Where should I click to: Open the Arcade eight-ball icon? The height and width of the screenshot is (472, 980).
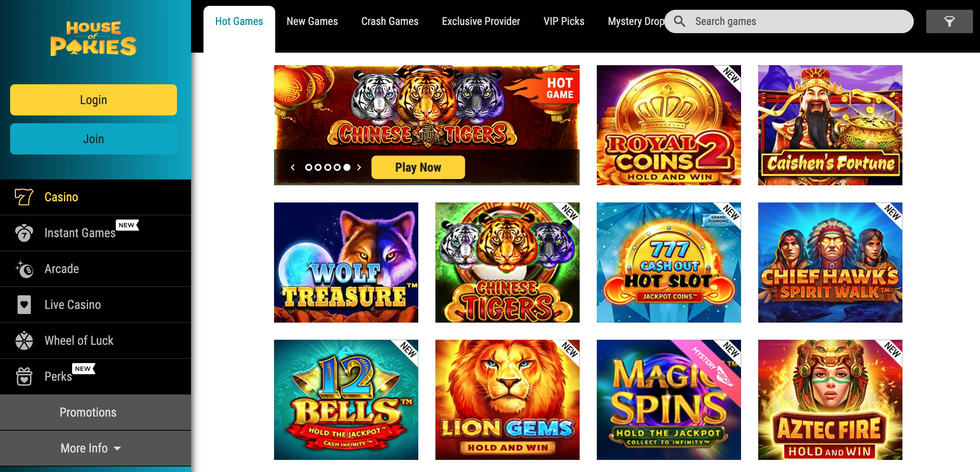pos(24,269)
